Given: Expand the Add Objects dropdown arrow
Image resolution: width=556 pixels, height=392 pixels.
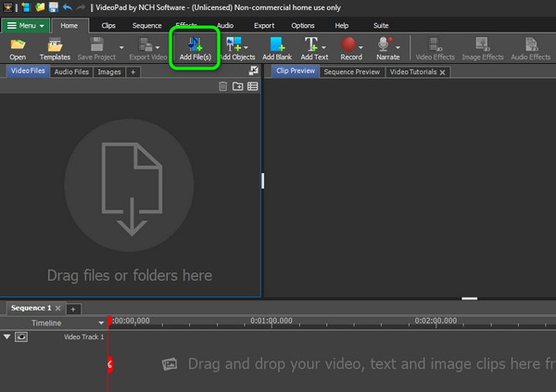Looking at the screenshot, I should tap(246, 47).
